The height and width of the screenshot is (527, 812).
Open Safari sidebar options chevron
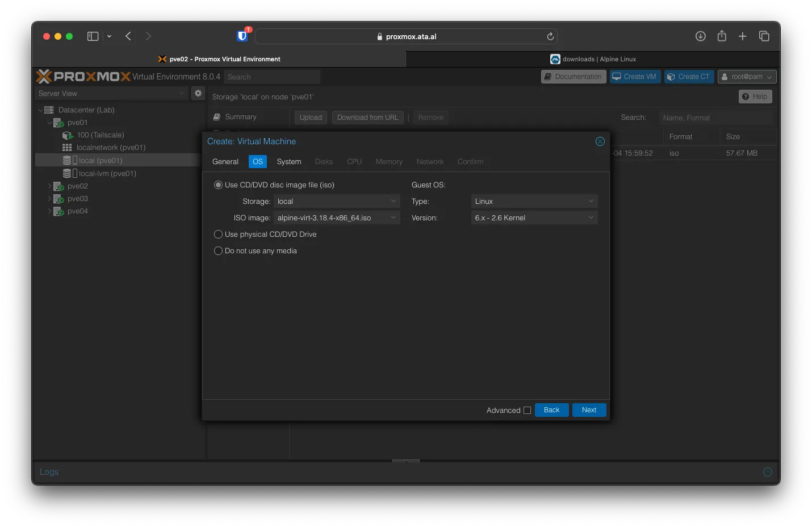click(109, 36)
